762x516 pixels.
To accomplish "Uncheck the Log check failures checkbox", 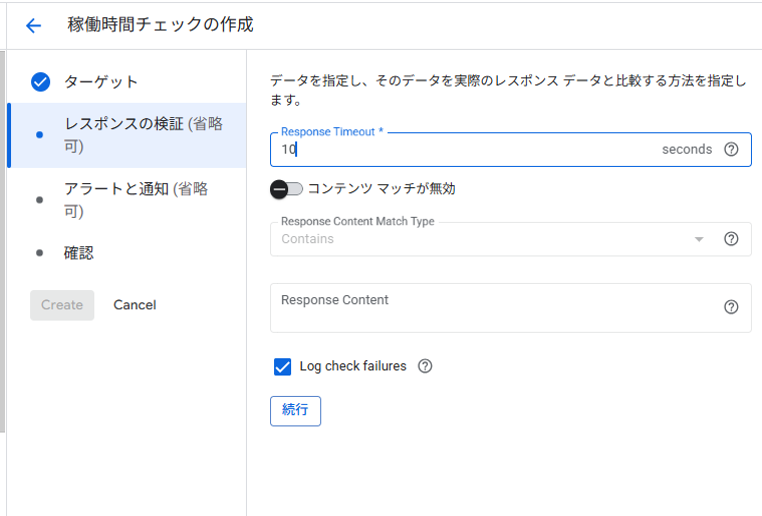I will (x=282, y=367).
